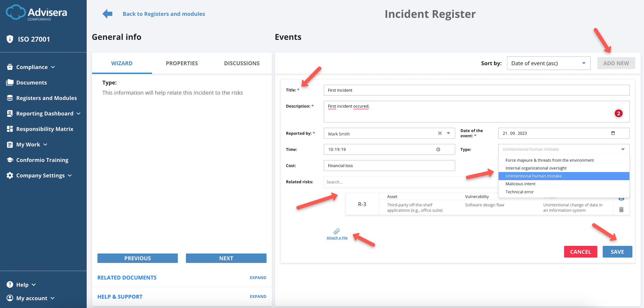The width and height of the screenshot is (644, 308).
Task: Click the ISO 27001 shield icon
Action: [9, 39]
